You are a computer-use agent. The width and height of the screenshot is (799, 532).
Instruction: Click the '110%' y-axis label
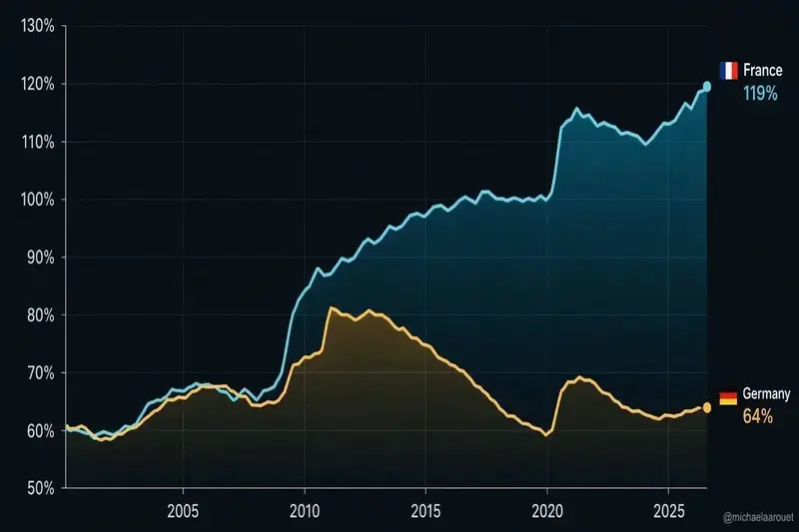click(x=38, y=142)
